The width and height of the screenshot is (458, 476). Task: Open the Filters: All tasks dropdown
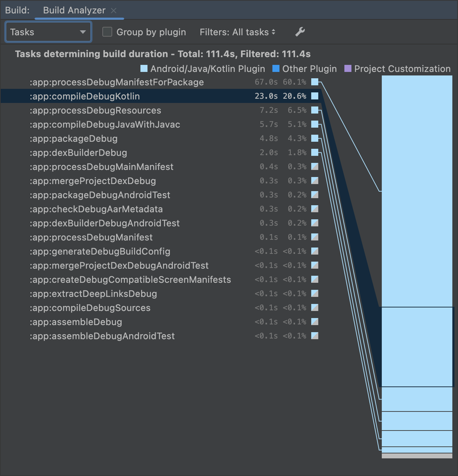(x=237, y=32)
